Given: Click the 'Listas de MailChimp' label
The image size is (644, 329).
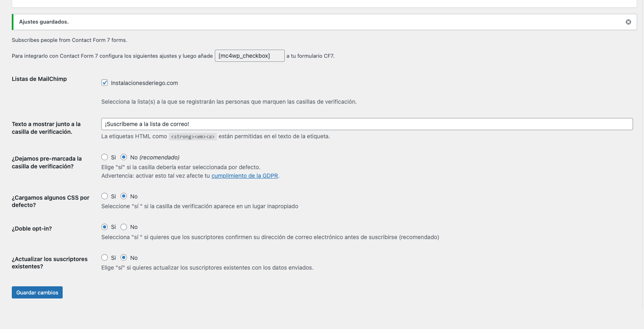Looking at the screenshot, I should (x=39, y=79).
